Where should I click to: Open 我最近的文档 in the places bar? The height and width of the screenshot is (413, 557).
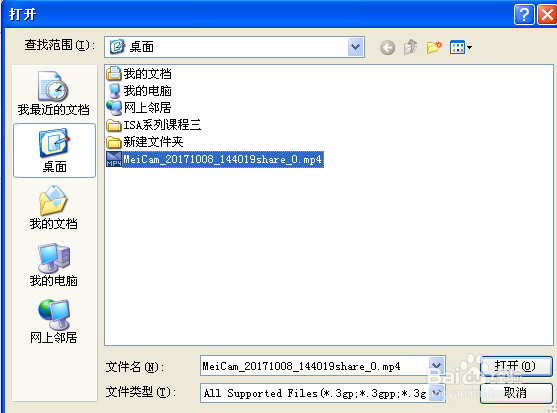pos(53,94)
